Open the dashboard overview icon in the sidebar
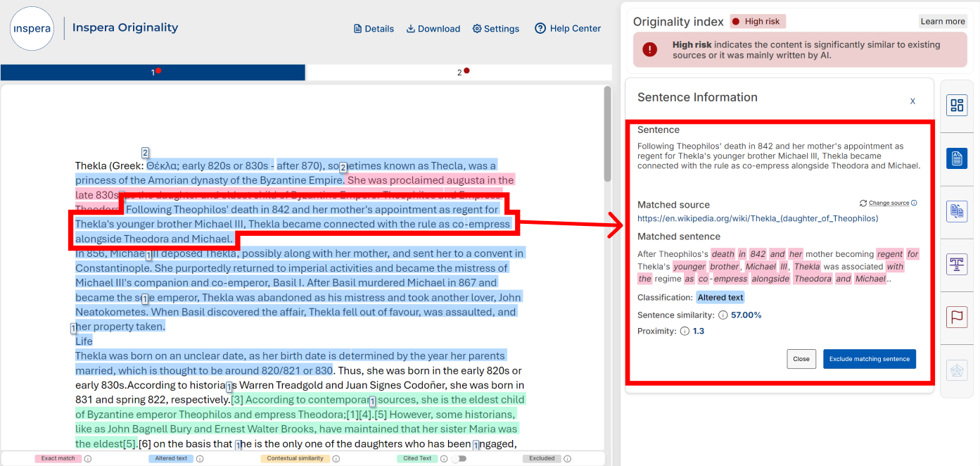 pos(956,106)
